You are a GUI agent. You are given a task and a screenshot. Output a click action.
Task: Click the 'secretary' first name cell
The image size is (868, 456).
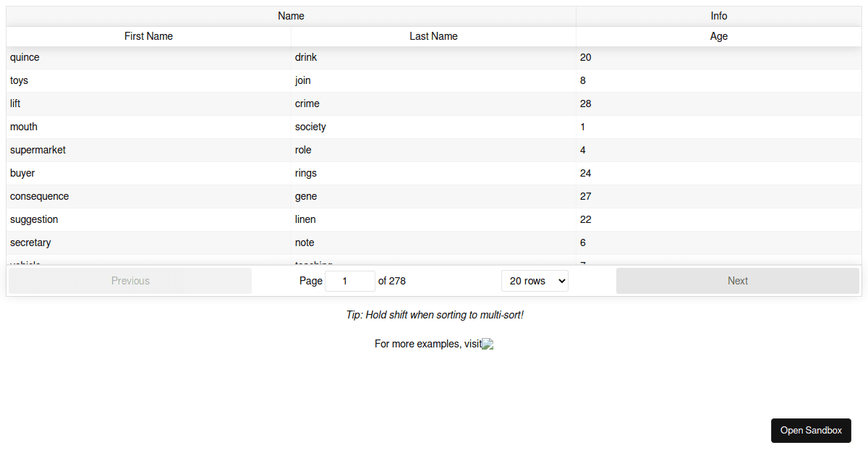(x=30, y=242)
